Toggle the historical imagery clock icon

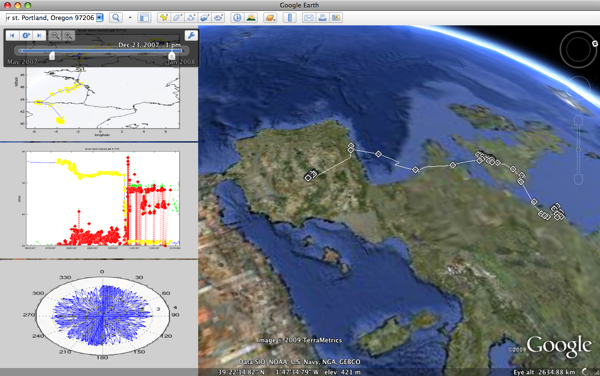point(237,18)
